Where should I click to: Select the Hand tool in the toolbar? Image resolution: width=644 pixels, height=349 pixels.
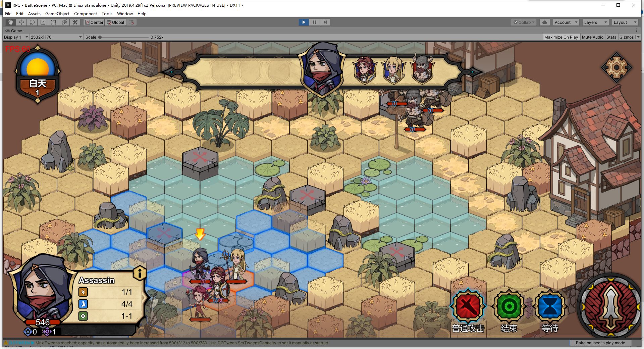[x=11, y=22]
